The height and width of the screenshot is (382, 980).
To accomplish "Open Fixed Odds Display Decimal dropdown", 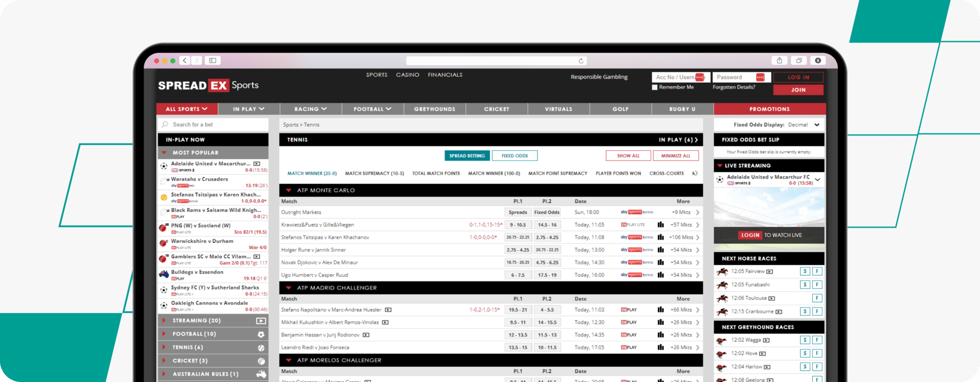I will (804, 125).
